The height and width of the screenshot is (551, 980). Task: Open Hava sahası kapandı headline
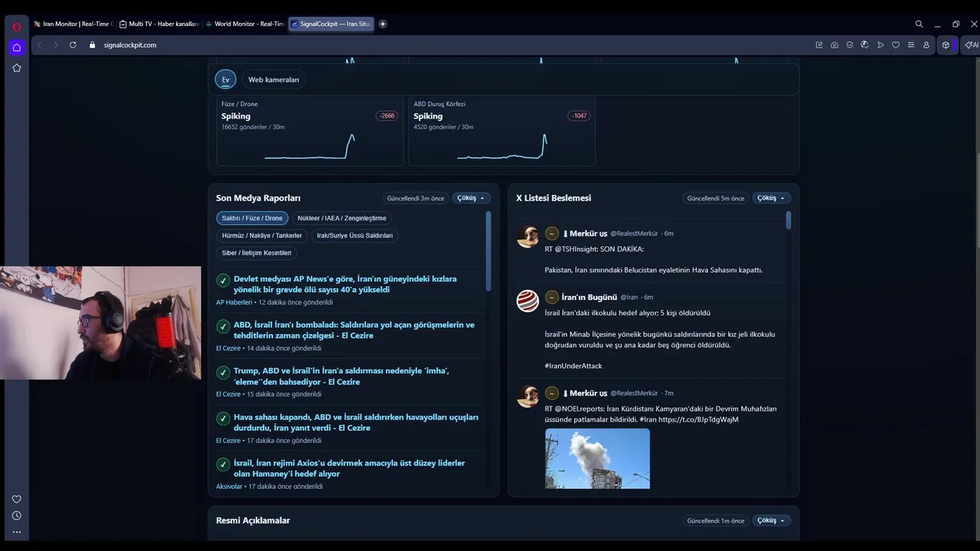[356, 422]
